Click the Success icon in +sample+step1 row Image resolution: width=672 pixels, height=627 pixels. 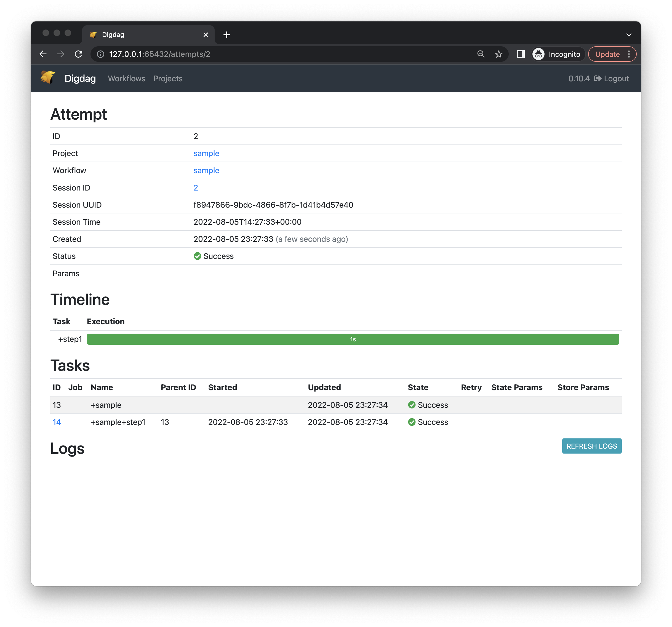tap(412, 422)
